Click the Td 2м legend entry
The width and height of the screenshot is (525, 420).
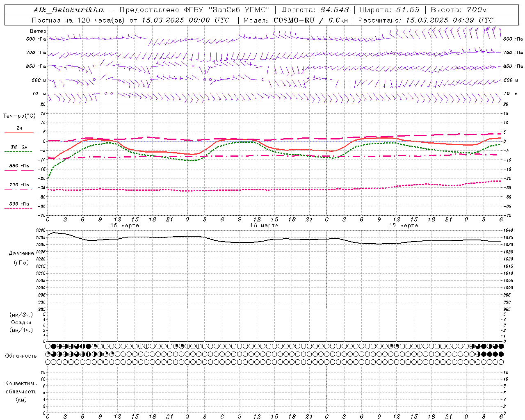point(19,147)
